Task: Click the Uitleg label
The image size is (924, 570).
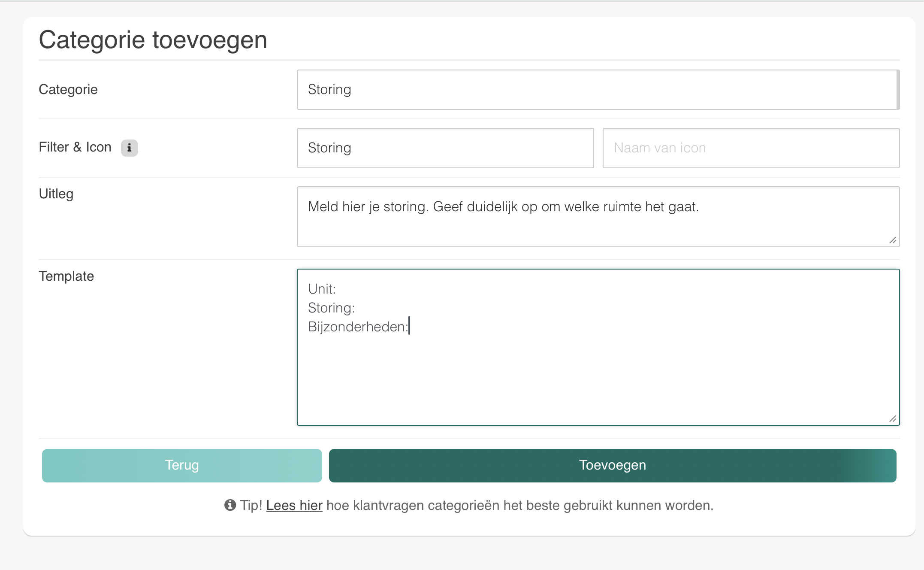Action: [x=56, y=194]
